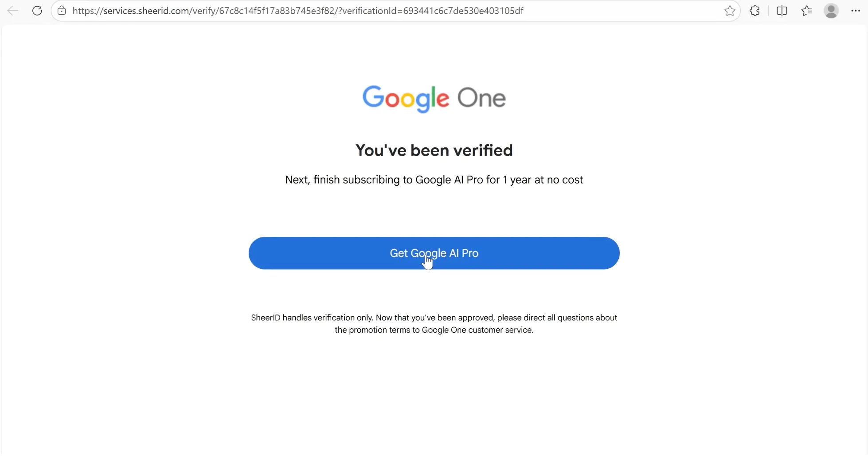Open the browser Extensions menu
The height and width of the screenshot is (456, 868).
pyautogui.click(x=755, y=11)
